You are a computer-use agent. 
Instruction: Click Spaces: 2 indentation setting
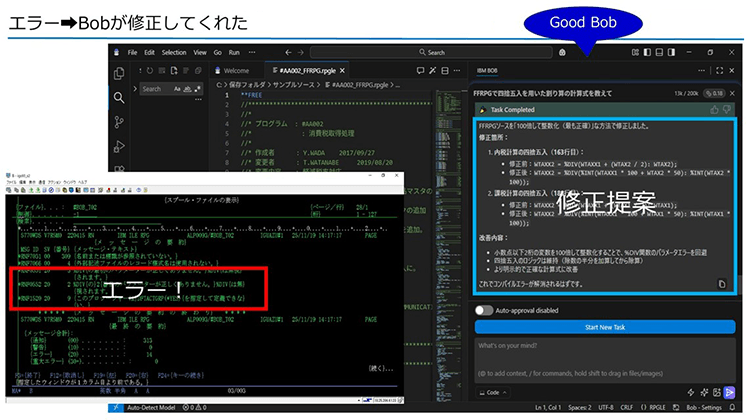(580, 408)
